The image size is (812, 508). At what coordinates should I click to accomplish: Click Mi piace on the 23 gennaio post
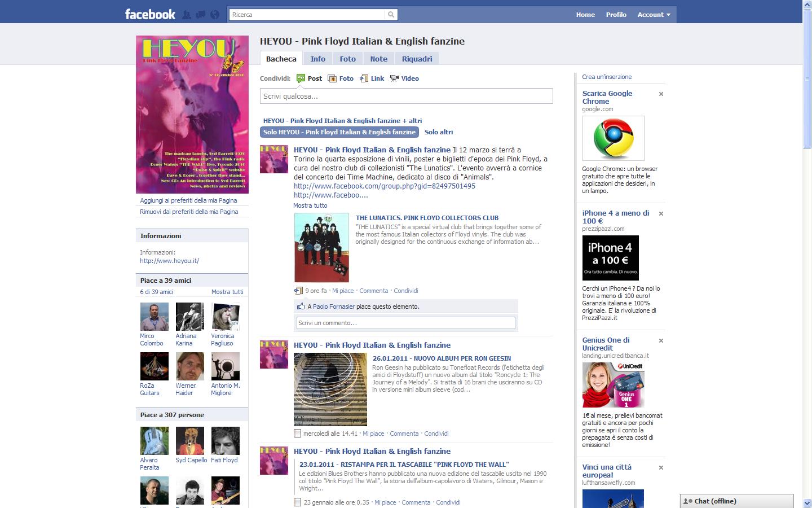coord(385,502)
